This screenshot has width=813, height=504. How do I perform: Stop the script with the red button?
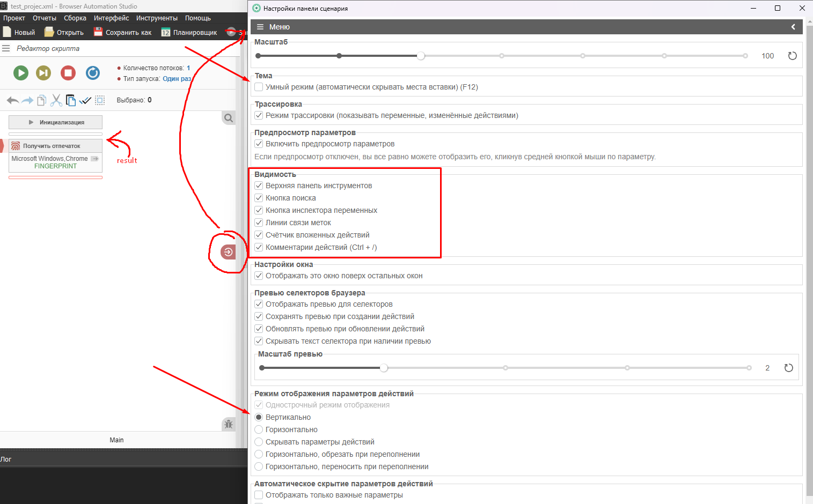point(68,73)
